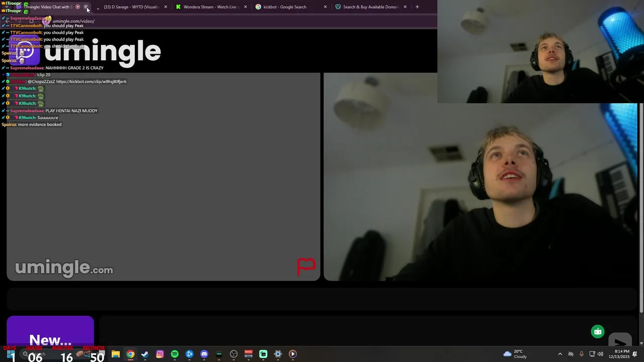Viewport: 644px width, 362px height.
Task: Switch to the D Savage - WYTD tab
Action: click(x=131, y=7)
